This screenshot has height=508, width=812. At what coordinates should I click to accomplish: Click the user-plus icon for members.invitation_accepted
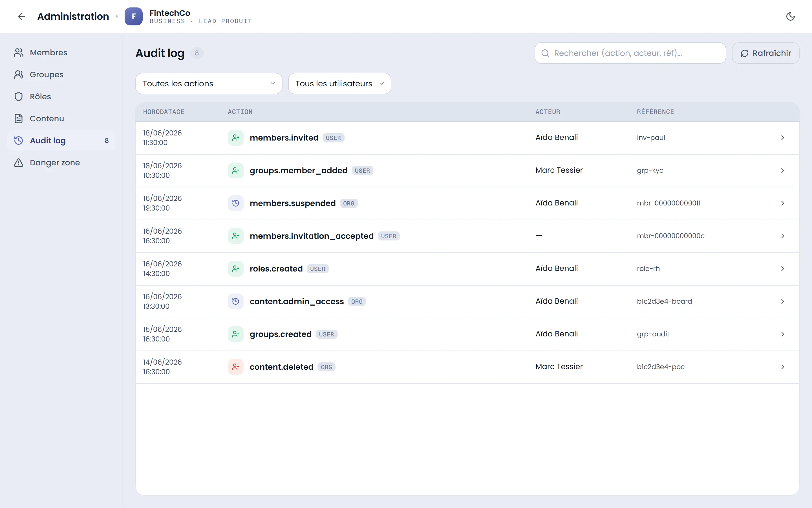(235, 236)
